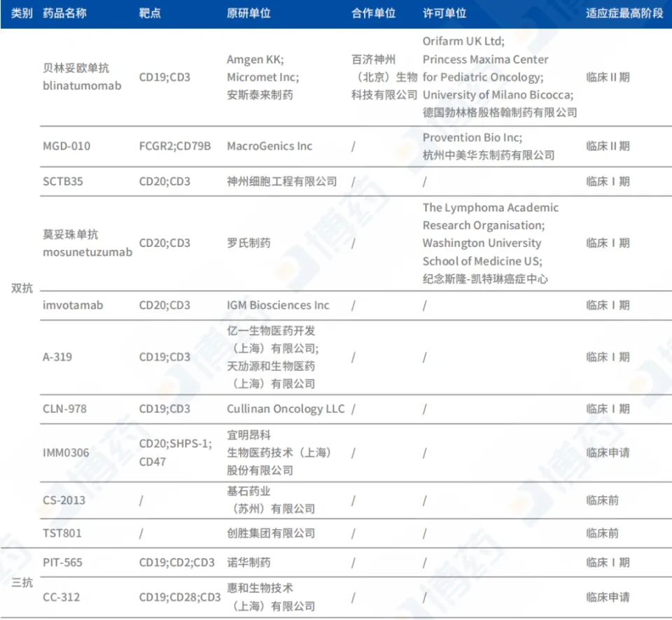
Task: Click partner 百济神州（北京）生物科技有限公司
Action: click(384, 77)
